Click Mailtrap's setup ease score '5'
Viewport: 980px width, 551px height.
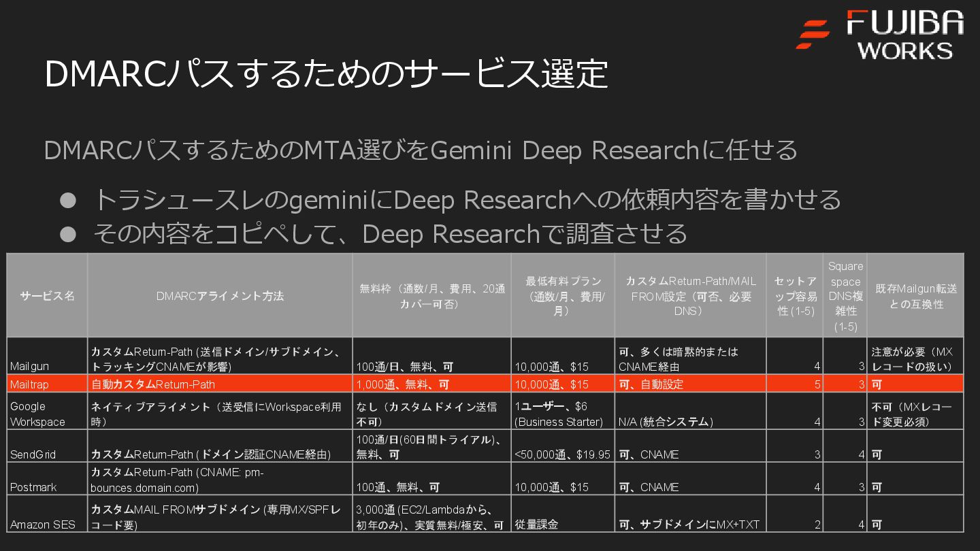click(795, 384)
